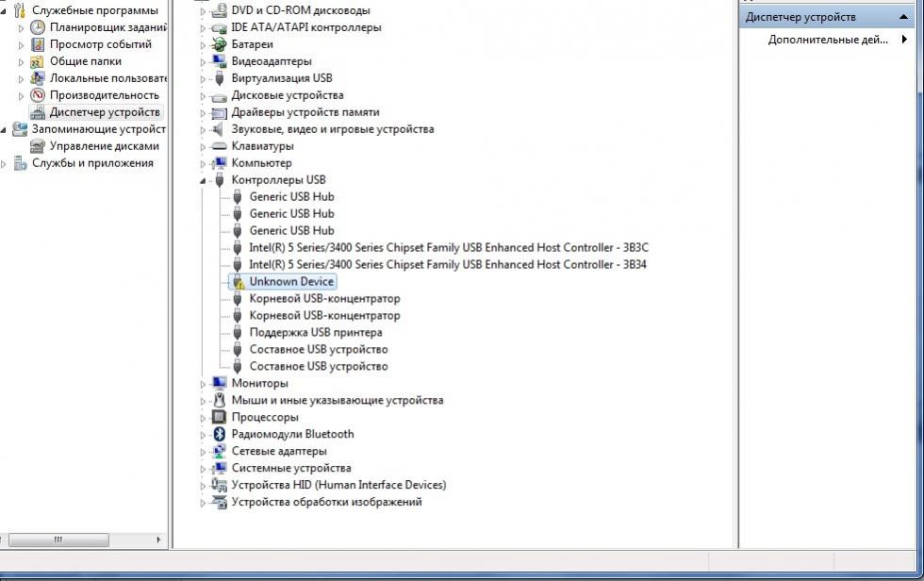The image size is (924, 581).
Task: Click the Services and Applications icon
Action: 20,163
